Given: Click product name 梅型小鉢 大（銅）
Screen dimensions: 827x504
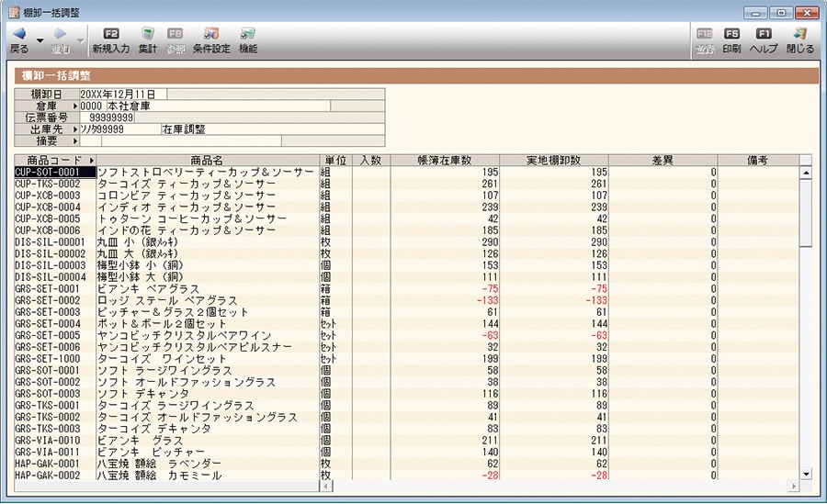Looking at the screenshot, I should tap(141, 277).
